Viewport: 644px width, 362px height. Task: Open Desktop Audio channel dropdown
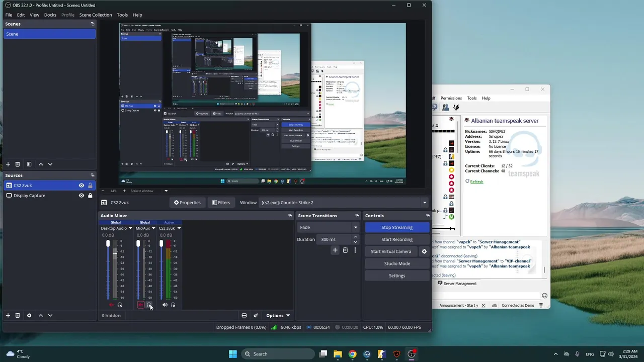[130, 228]
